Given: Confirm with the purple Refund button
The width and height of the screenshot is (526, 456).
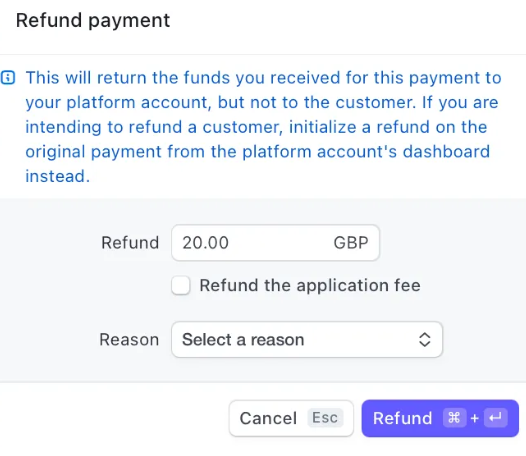Looking at the screenshot, I should 440,418.
